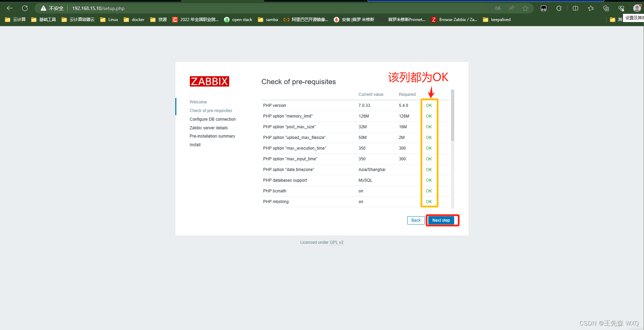Image resolution: width=644 pixels, height=330 pixels.
Task: Open the 普罗米修斯Promet... bookmark
Action: coord(403,20)
